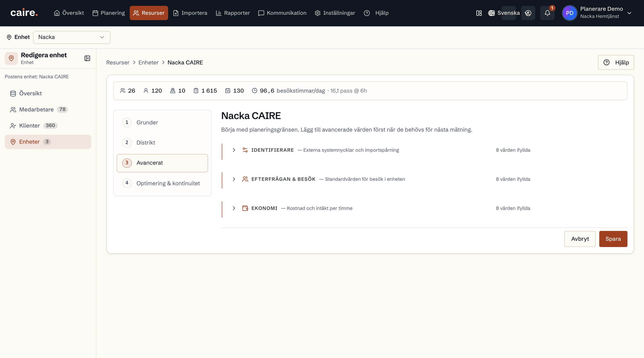Open Klienter in the sidebar
The height and width of the screenshot is (358, 644).
pos(48,126)
